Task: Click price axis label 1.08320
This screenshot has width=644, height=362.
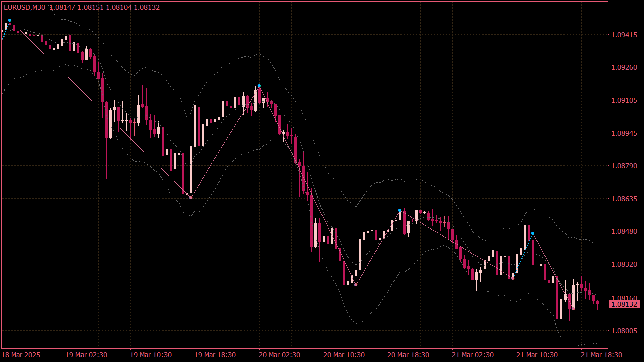Action: 623,264
